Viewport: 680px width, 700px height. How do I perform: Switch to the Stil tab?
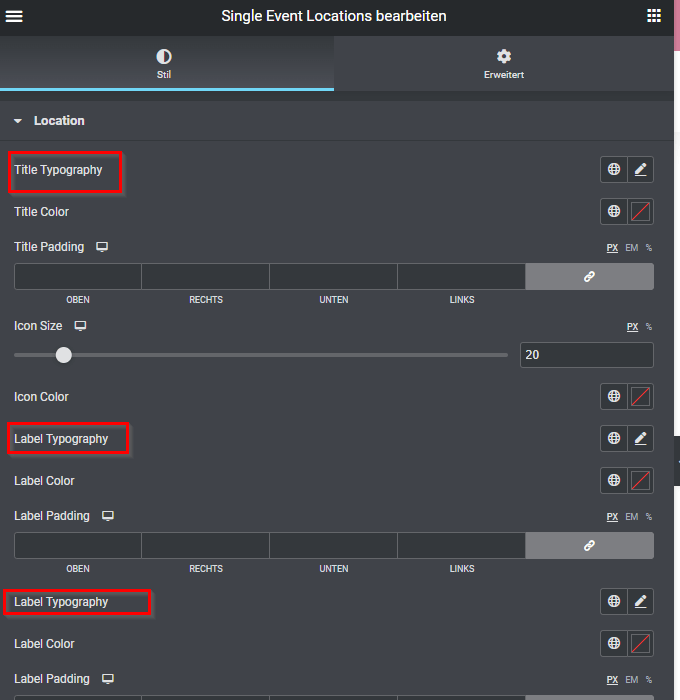click(166, 64)
